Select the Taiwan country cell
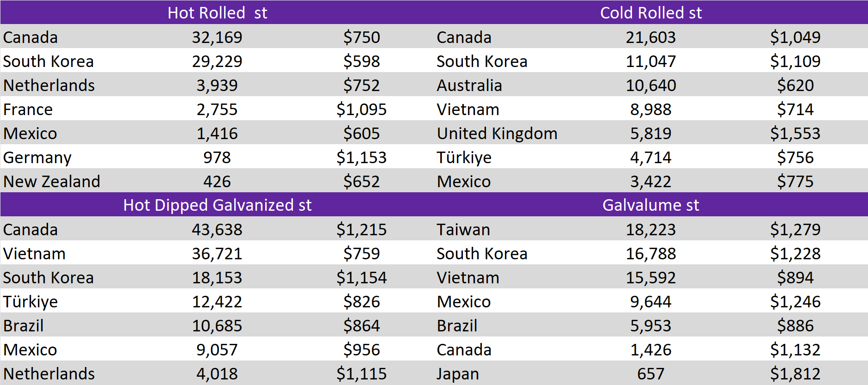 (463, 230)
